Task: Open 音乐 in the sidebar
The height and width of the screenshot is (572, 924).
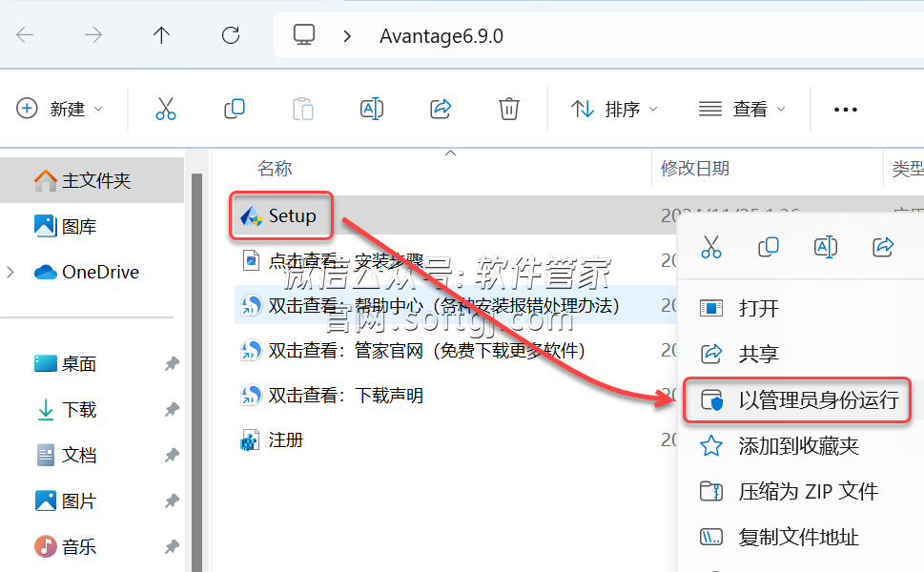Action: tap(65, 546)
